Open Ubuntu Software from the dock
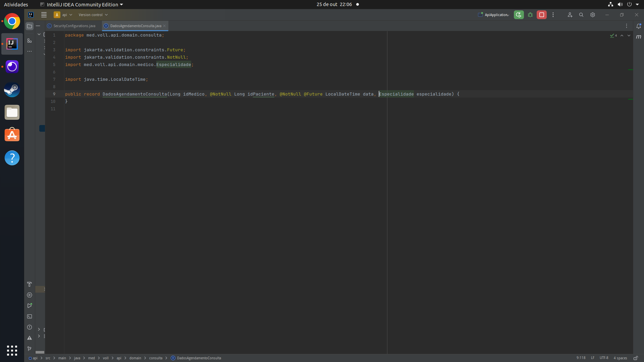Image resolution: width=644 pixels, height=362 pixels. (x=12, y=135)
